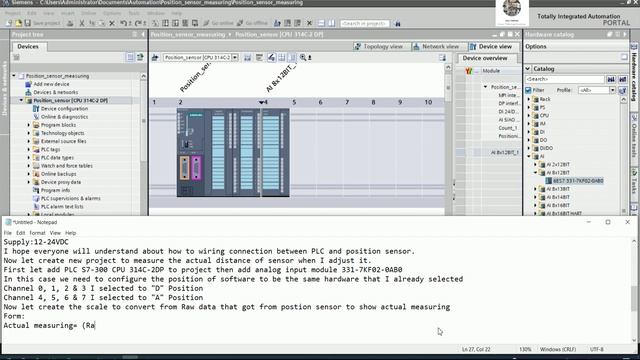Open the Position_sensor device selector dropdown
640x360 pixels.
click(x=235, y=58)
